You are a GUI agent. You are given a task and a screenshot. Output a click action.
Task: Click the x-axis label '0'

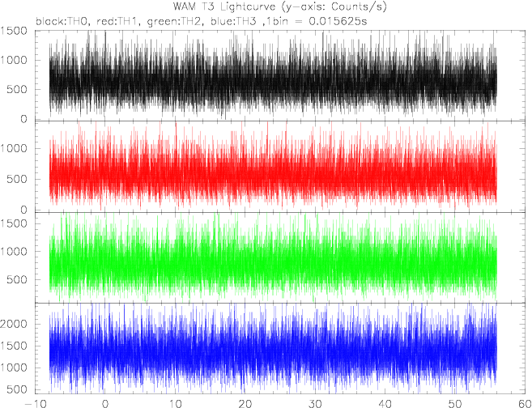pos(104,404)
